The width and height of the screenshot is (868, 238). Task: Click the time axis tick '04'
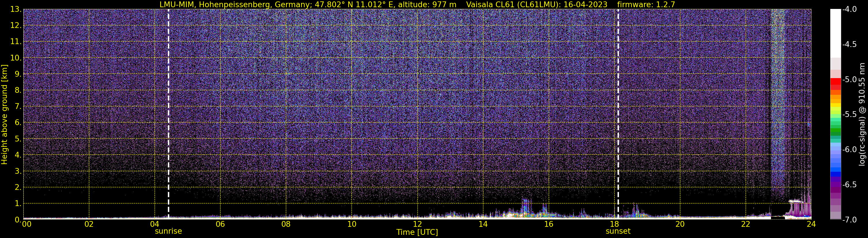point(155,224)
